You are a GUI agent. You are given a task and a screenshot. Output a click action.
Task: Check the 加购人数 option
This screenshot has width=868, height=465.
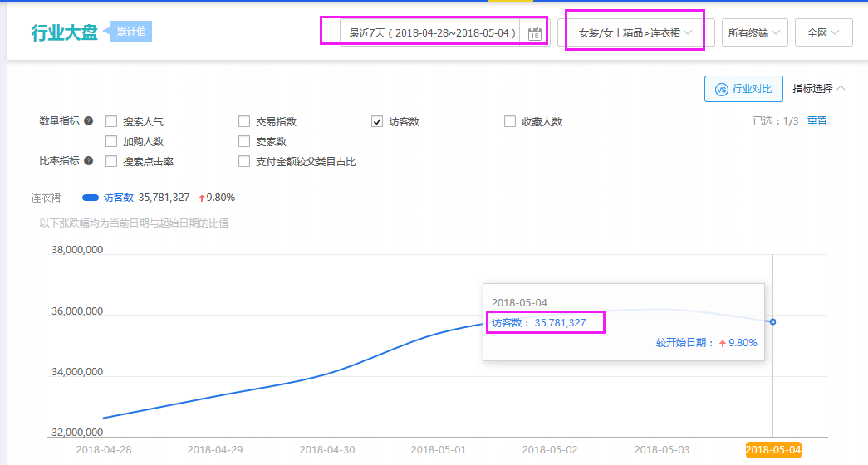point(111,142)
